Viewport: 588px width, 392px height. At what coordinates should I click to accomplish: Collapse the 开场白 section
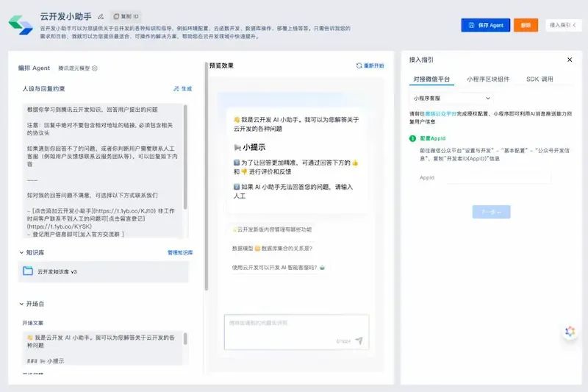click(x=21, y=304)
